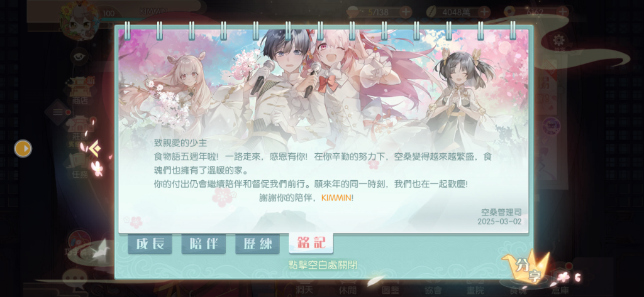644x297 pixels.
Task: Switch to the 陪伴 tab
Action: (204, 244)
